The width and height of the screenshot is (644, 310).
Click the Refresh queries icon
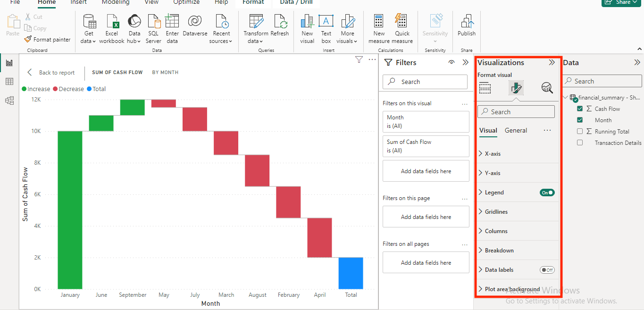point(280,22)
